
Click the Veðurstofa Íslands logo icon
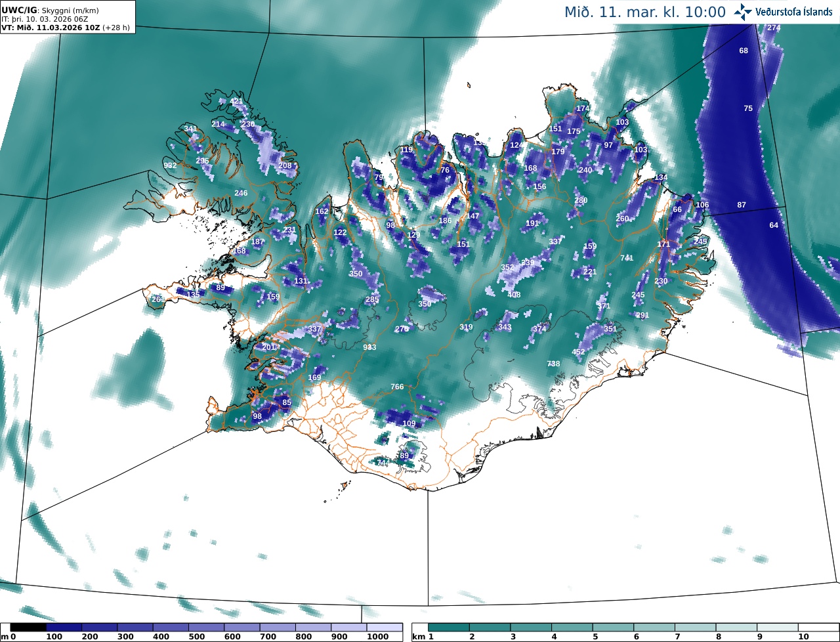click(743, 11)
